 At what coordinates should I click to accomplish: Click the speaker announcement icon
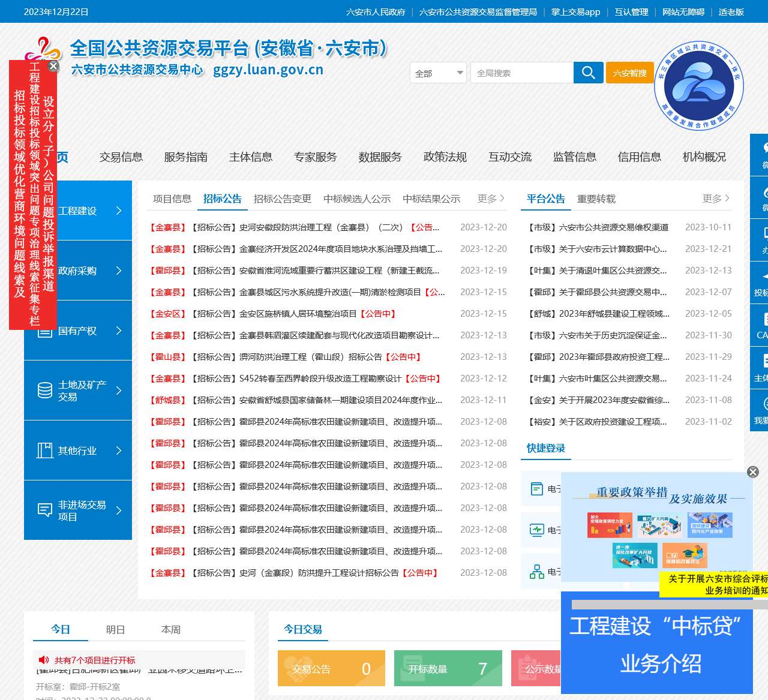[x=44, y=660]
